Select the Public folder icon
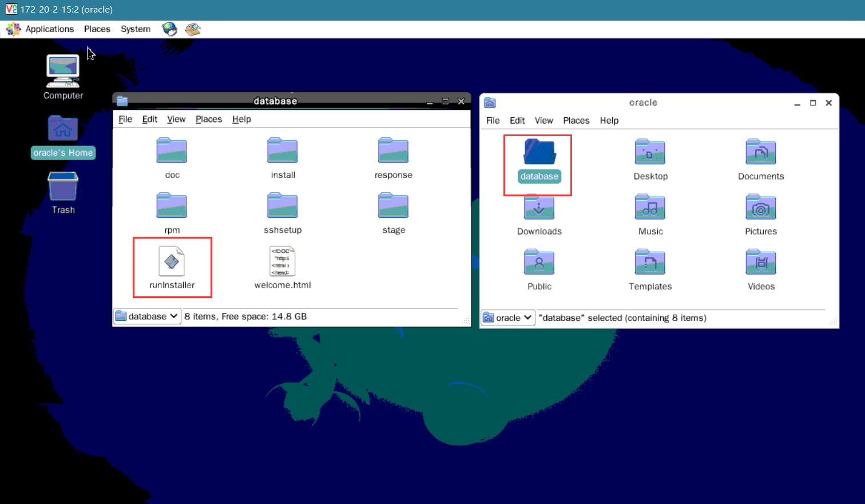865x504 pixels. point(539,261)
